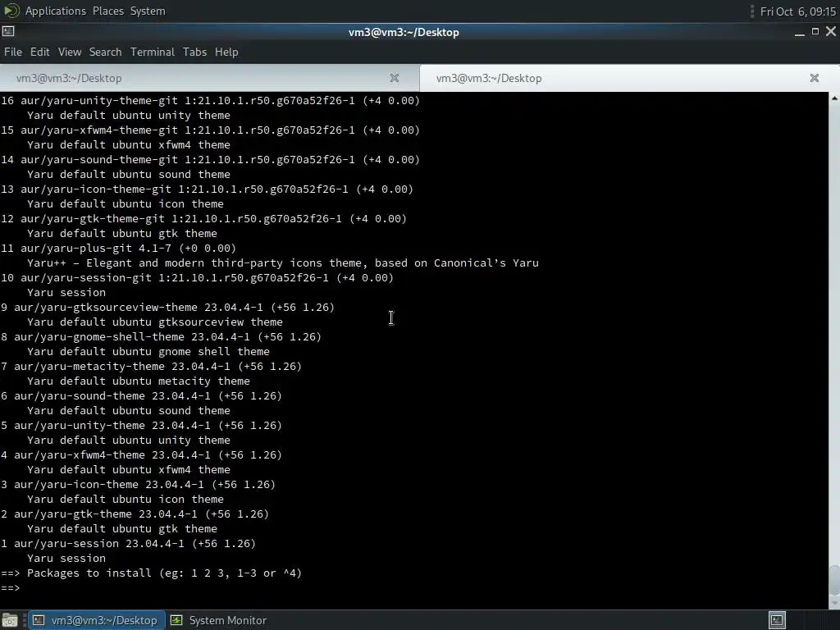Click the line 1 aur/yaru-session 23.04.4-1
This screenshot has width=840, height=630.
128,543
